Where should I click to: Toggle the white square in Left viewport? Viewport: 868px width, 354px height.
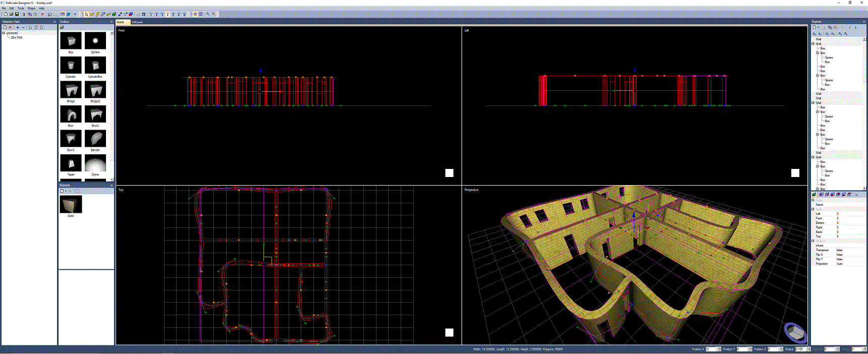[795, 173]
